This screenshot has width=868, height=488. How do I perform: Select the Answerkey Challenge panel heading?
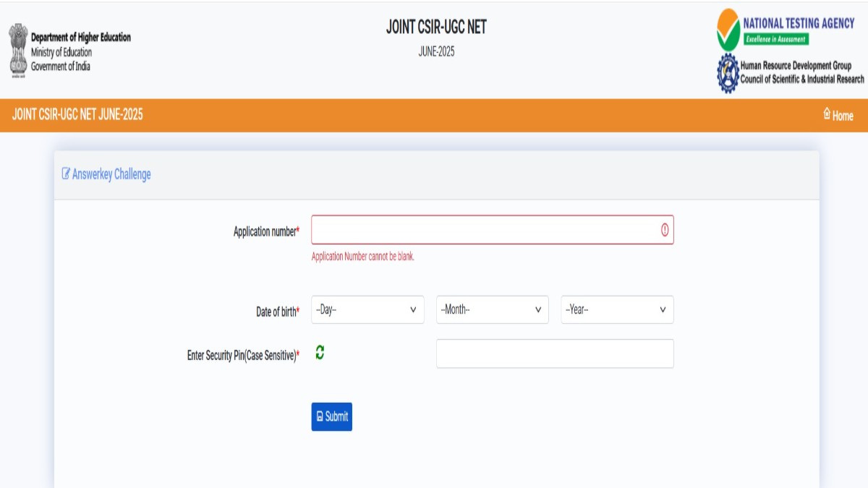[x=111, y=174]
